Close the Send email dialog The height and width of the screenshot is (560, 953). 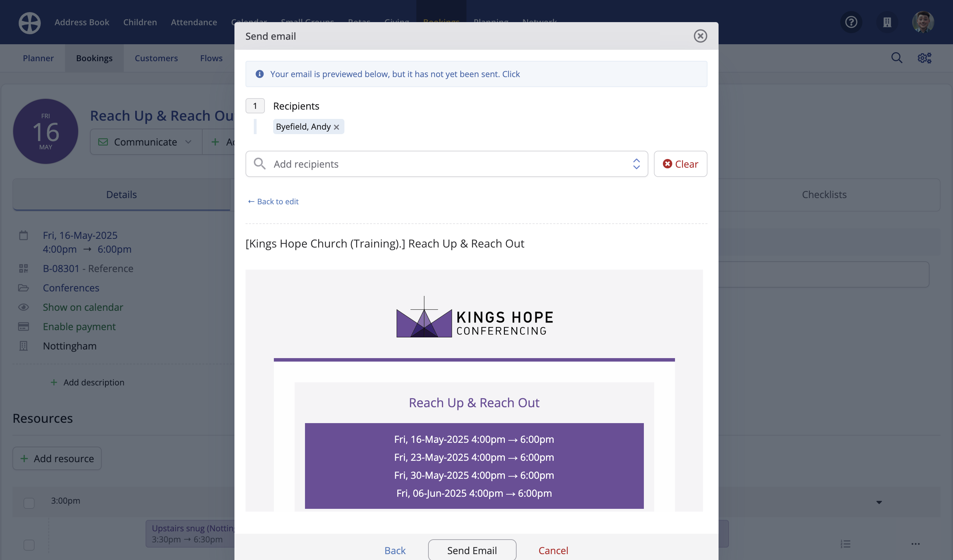(x=700, y=36)
